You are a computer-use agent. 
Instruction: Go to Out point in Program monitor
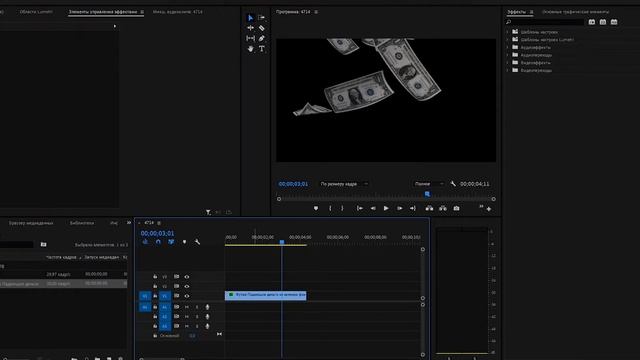(x=413, y=208)
